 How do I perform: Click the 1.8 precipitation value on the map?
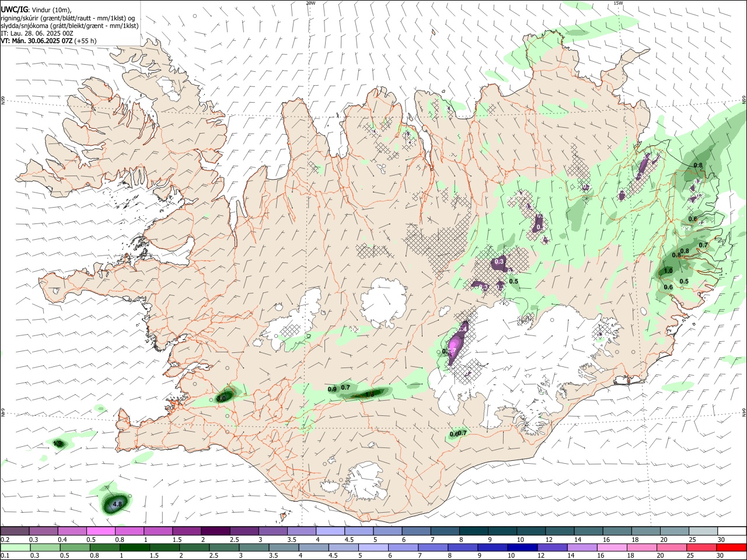pos(369,394)
